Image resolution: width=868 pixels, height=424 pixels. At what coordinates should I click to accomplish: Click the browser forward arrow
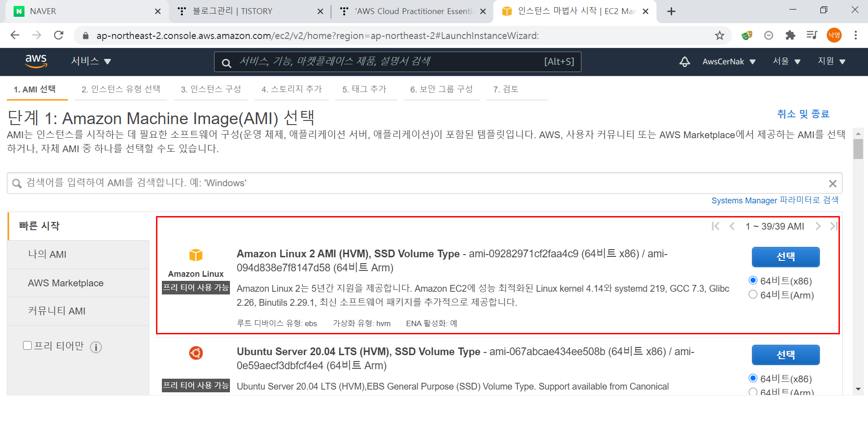coord(37,35)
